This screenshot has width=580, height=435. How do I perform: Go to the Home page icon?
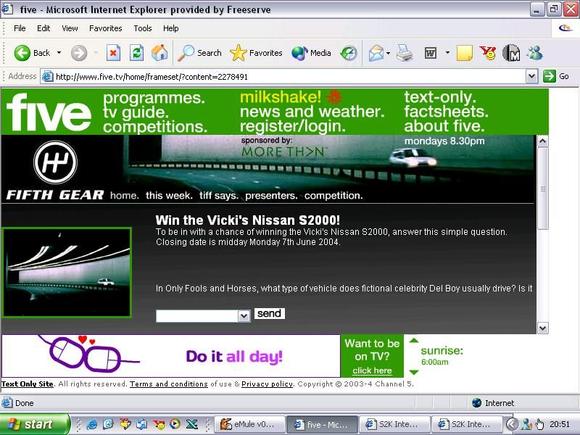[x=159, y=53]
